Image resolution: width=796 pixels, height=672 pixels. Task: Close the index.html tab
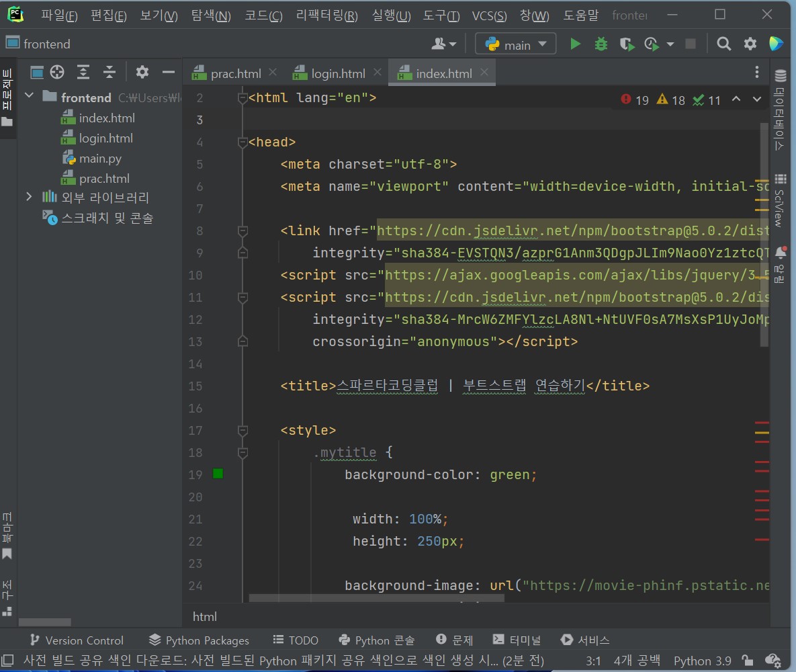(x=484, y=73)
